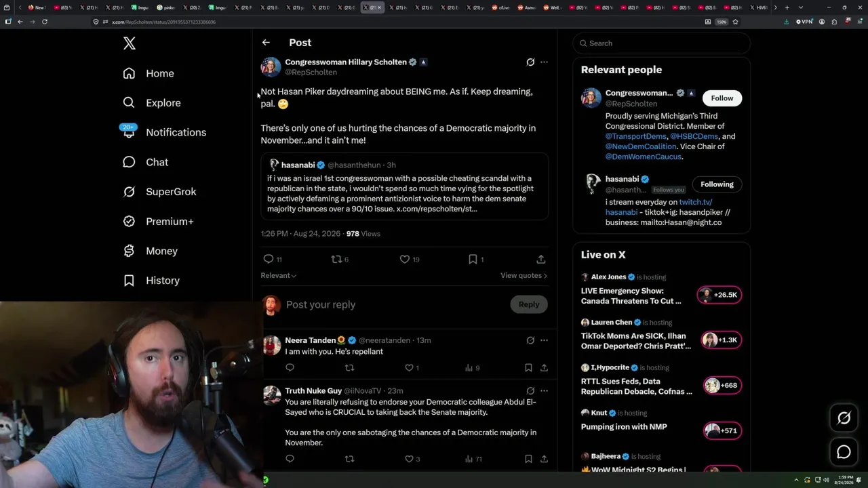Open the More menu on Truth Nuke Guy's reply
This screenshot has height=488, width=868.
[x=544, y=390]
